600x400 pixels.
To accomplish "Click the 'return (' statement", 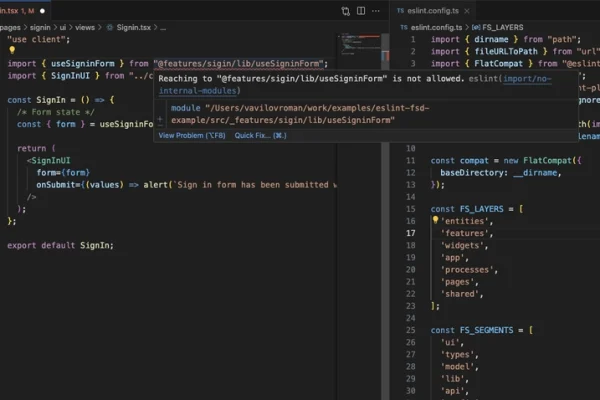I will 36,149.
